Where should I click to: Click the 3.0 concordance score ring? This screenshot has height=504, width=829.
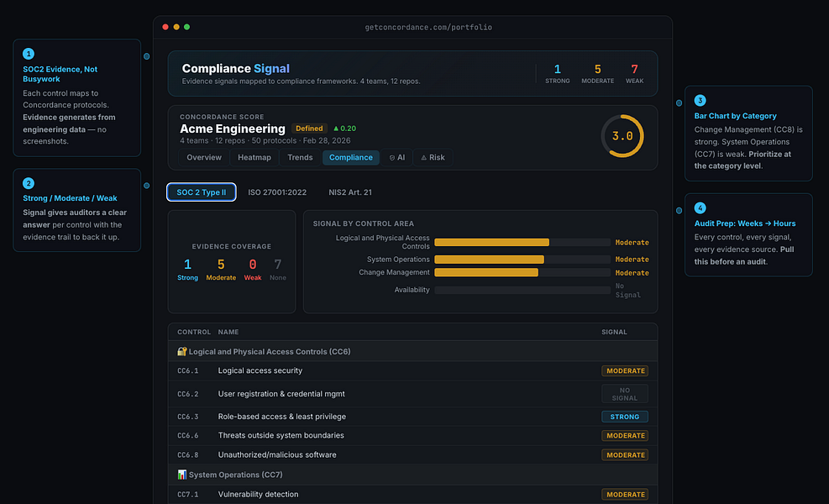tap(622, 136)
